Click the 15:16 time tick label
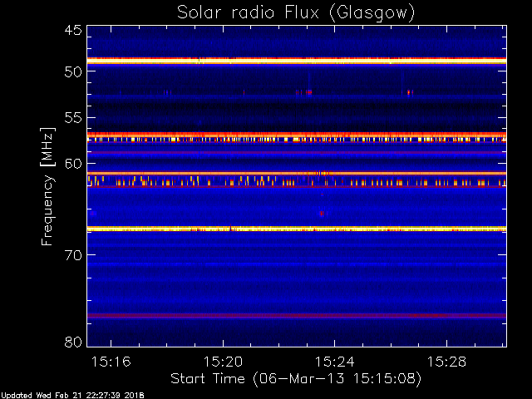Viewport: 532px width, 399px height. (x=111, y=362)
